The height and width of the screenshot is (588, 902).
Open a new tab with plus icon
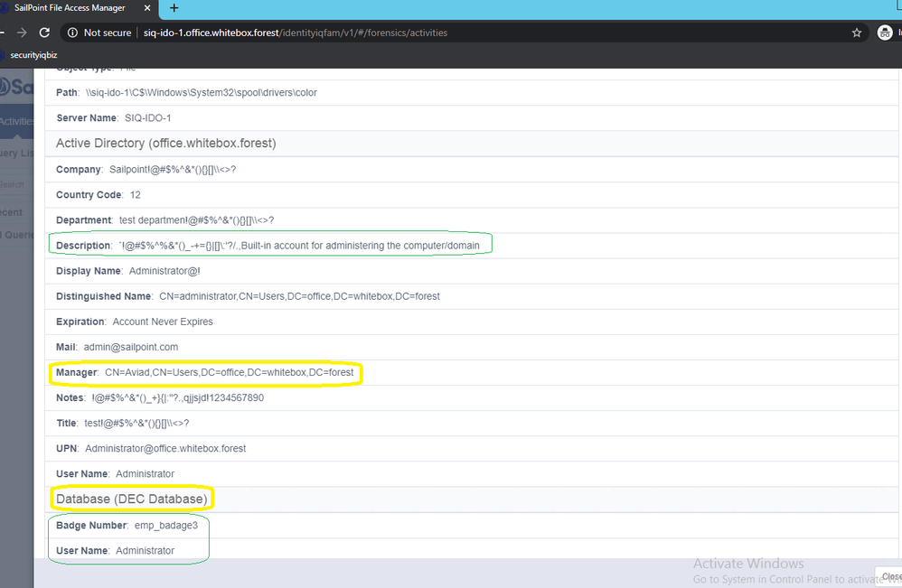tap(174, 8)
